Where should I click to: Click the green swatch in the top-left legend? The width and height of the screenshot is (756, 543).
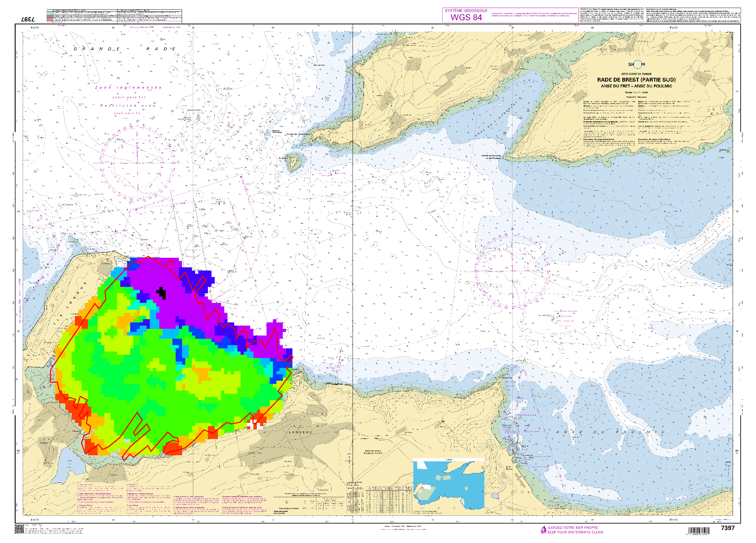pyautogui.click(x=50, y=13)
